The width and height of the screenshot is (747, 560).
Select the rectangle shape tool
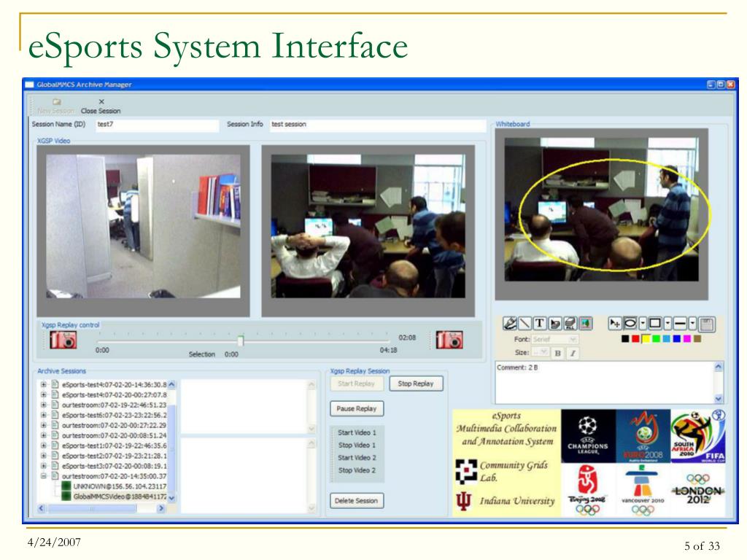point(655,324)
